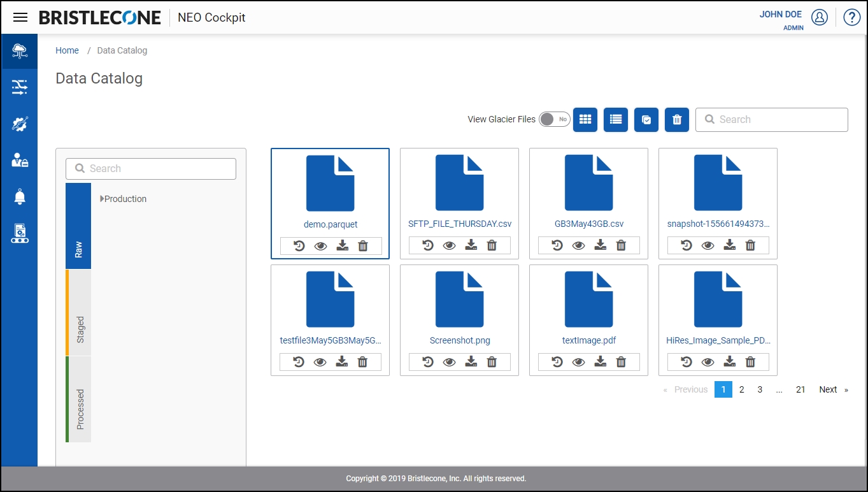Screen dimensions: 868x492
Task: Toggle View Glacier Files switch
Action: (554, 119)
